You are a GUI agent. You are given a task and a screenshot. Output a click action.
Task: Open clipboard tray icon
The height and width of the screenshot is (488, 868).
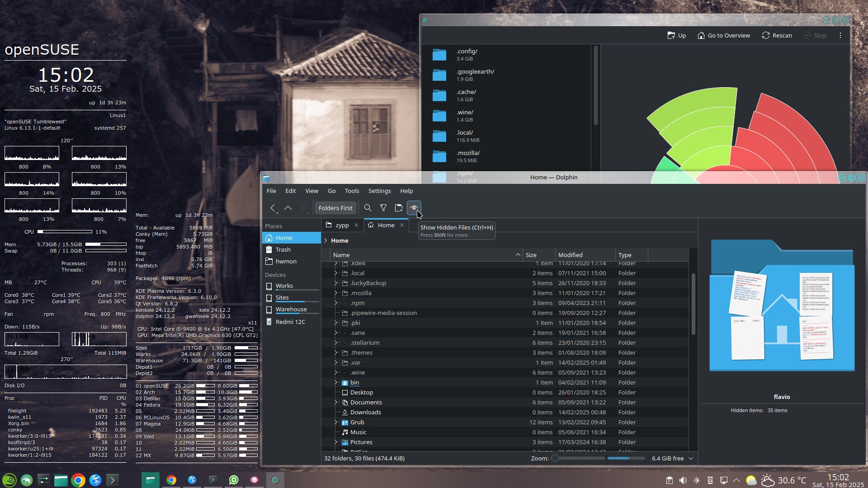(x=670, y=480)
